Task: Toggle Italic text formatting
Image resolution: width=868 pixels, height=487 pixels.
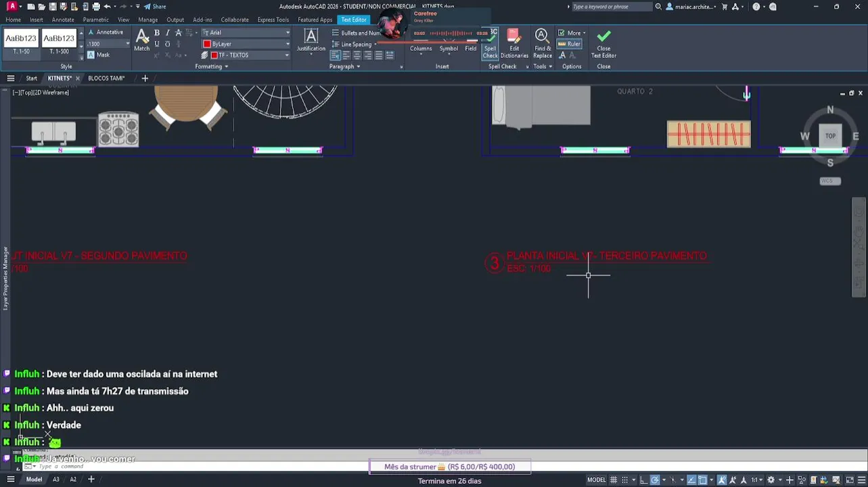Action: (x=167, y=32)
